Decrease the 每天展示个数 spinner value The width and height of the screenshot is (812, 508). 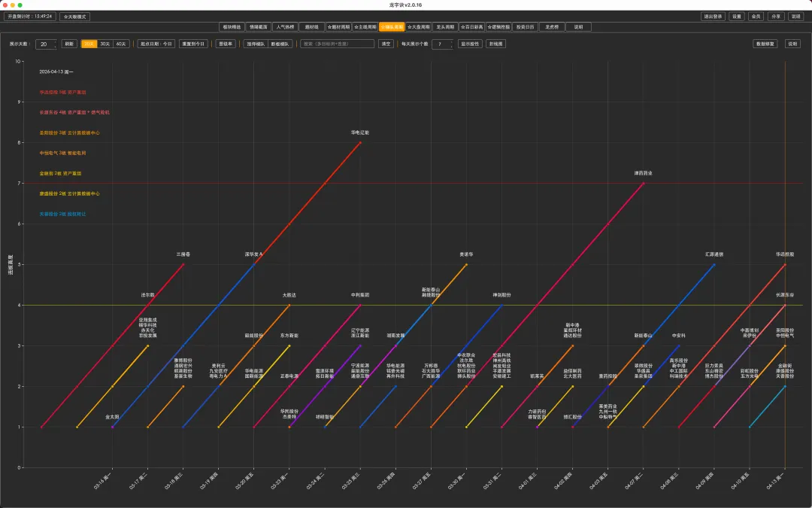coord(452,46)
